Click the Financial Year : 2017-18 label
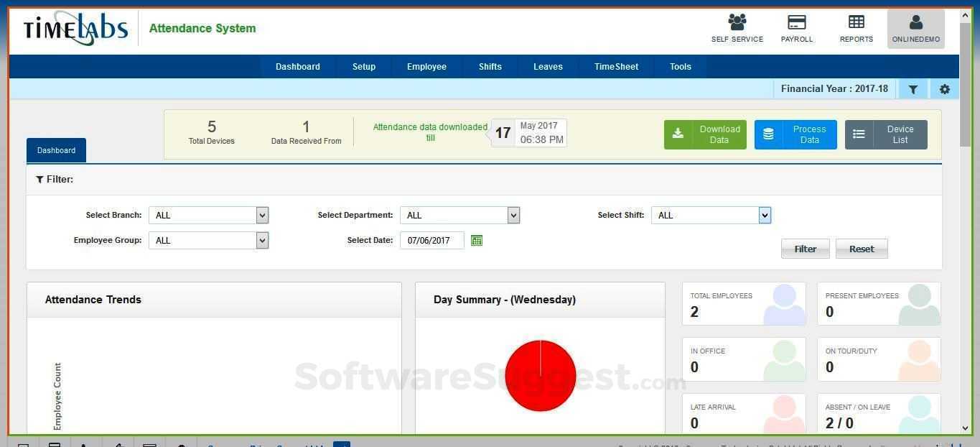 click(x=834, y=89)
